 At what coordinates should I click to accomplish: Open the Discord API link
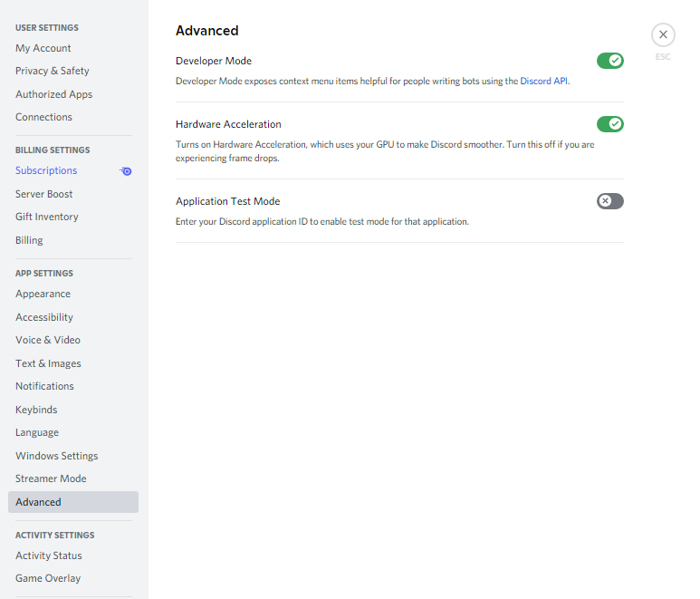click(x=543, y=82)
